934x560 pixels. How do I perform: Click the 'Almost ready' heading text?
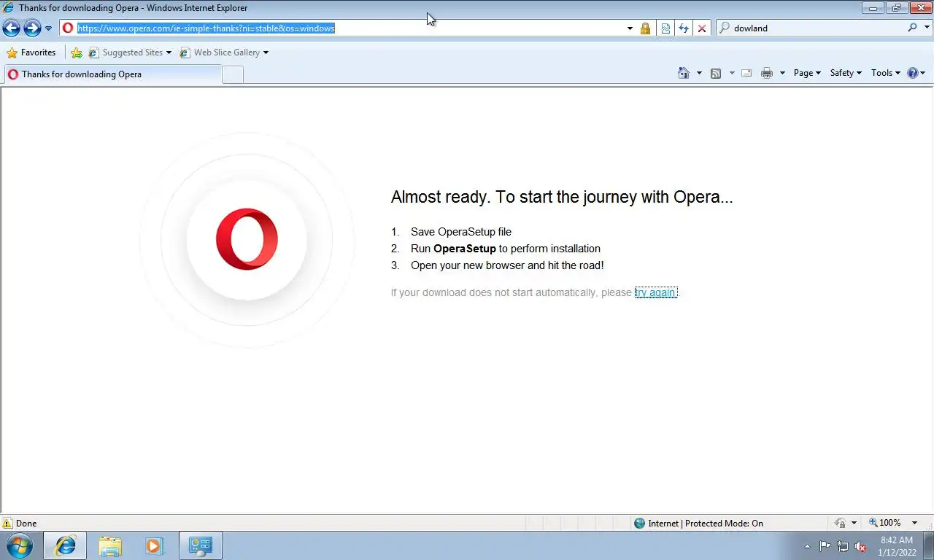pos(562,197)
